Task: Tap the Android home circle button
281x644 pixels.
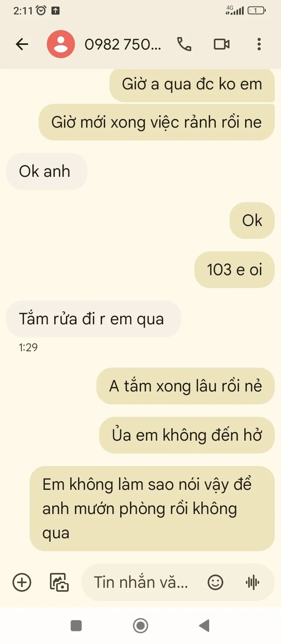Action: [140, 626]
